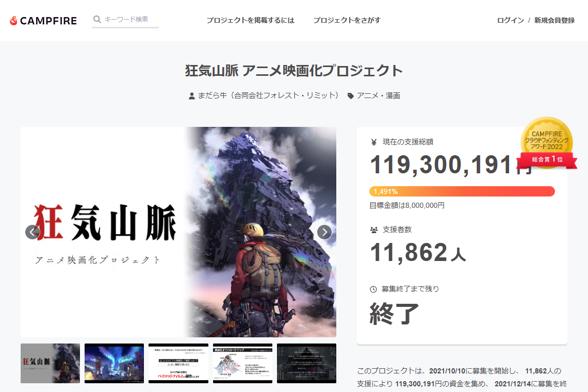Select the dark fifth thumbnail

coord(307,363)
